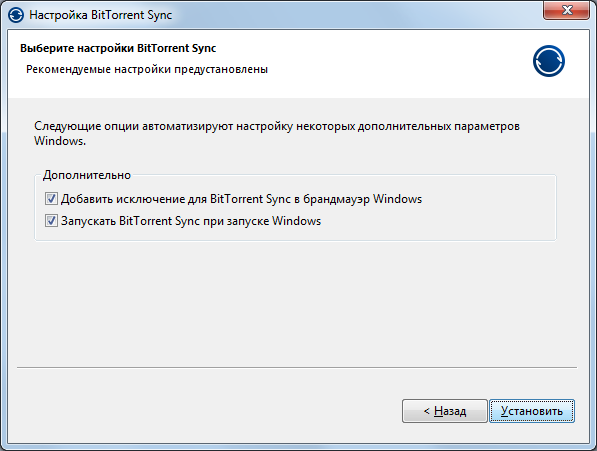The height and width of the screenshot is (451, 597).
Task: Click the Дополнительно group box label
Action: (x=87, y=175)
